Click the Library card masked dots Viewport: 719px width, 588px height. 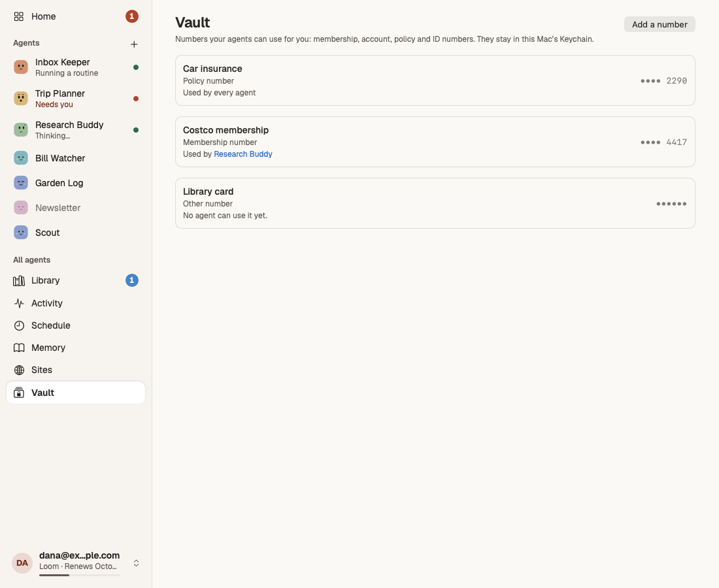pyautogui.click(x=671, y=203)
